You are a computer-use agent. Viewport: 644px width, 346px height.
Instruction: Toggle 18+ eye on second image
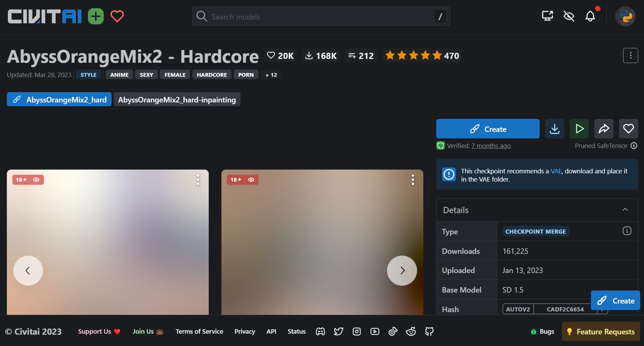click(251, 180)
